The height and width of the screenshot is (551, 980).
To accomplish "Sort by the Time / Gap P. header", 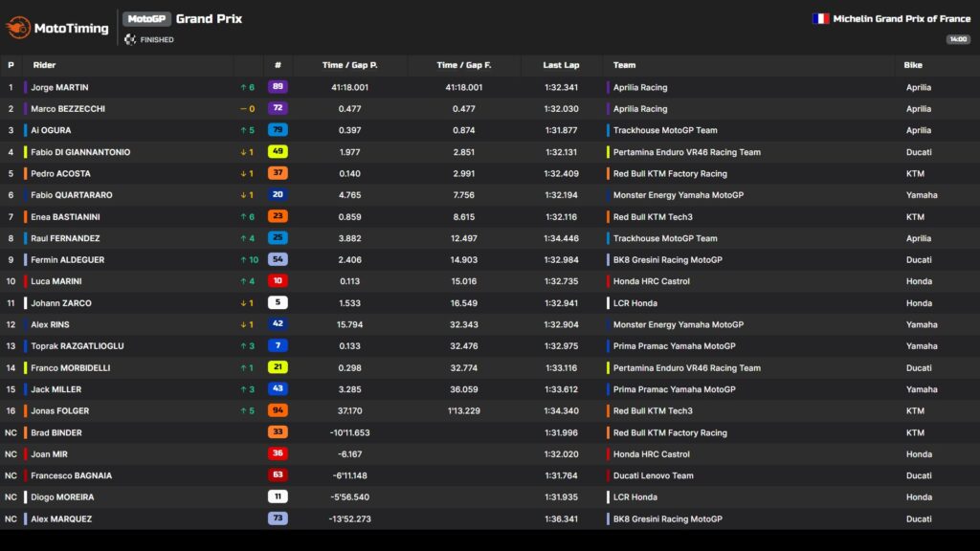I will (x=350, y=65).
